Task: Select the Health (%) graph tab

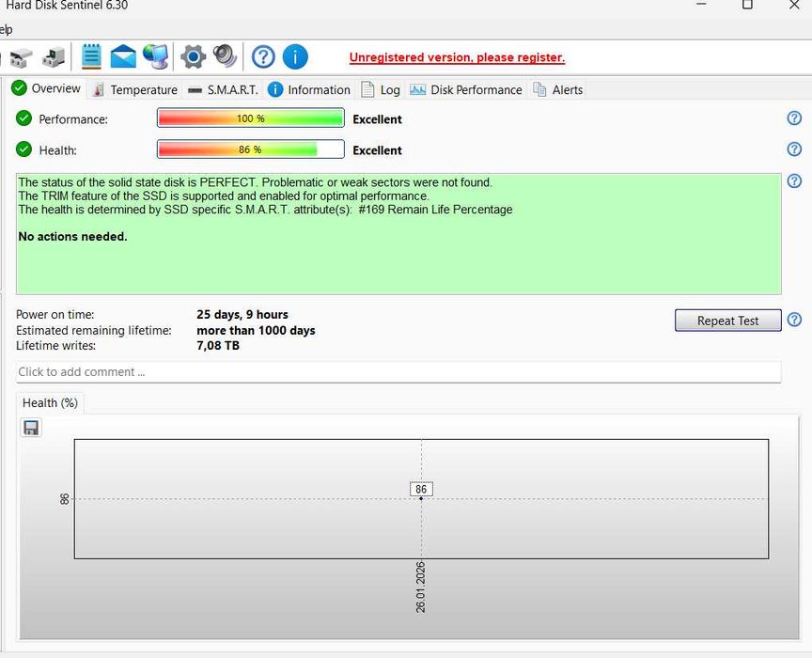Action: point(50,403)
